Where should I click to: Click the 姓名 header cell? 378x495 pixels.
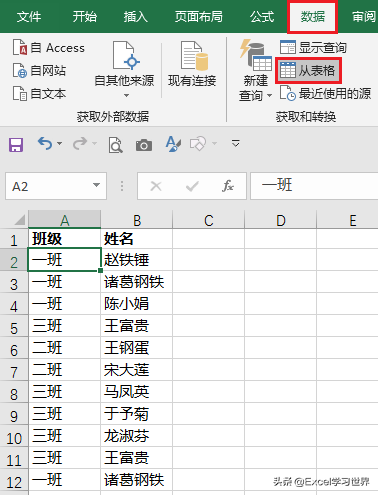137,239
